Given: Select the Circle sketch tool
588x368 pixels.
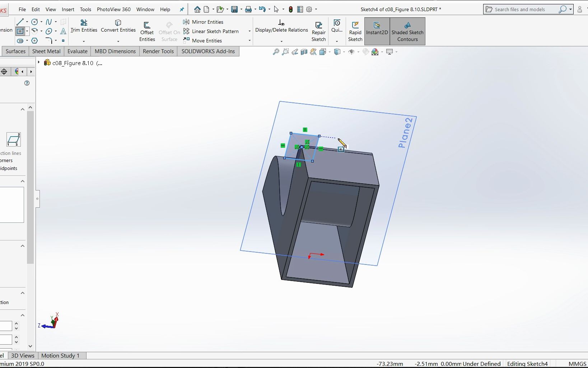Looking at the screenshot, I should pyautogui.click(x=35, y=22).
